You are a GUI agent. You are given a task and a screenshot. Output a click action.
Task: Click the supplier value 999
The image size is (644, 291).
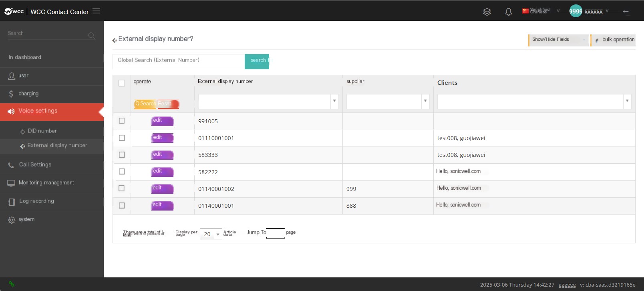point(351,189)
